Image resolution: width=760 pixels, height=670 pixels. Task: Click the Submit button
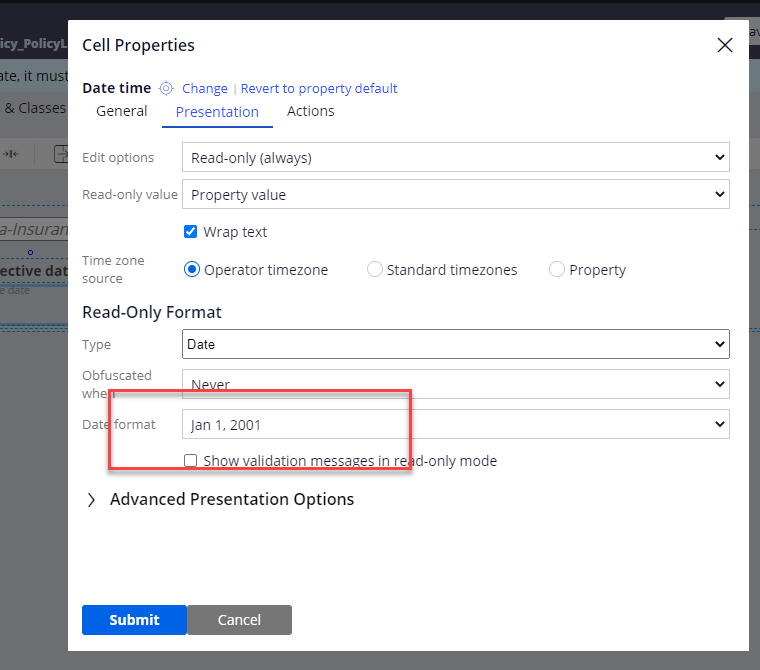(x=134, y=620)
